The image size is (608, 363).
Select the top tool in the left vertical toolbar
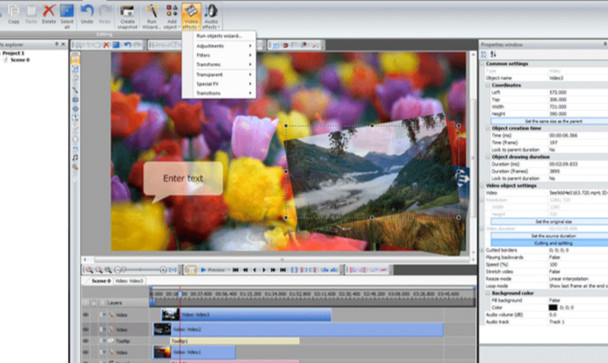click(x=75, y=60)
